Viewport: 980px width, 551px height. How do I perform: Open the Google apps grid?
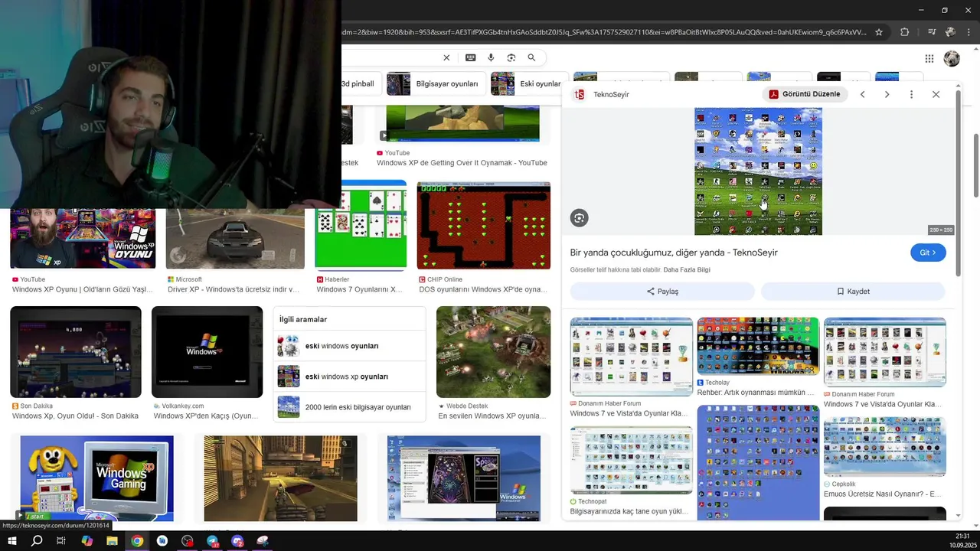click(929, 58)
